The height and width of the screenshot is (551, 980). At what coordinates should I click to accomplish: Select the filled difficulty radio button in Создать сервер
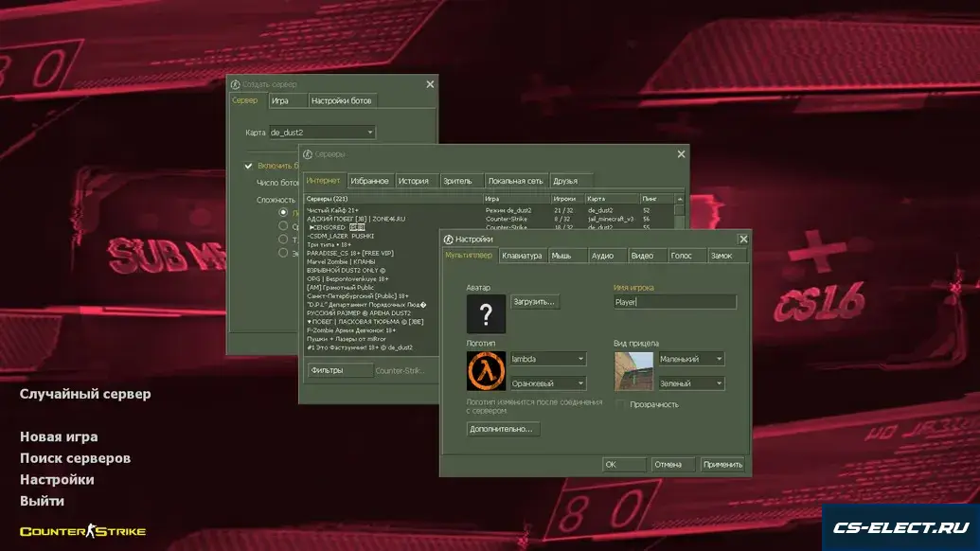(x=283, y=212)
